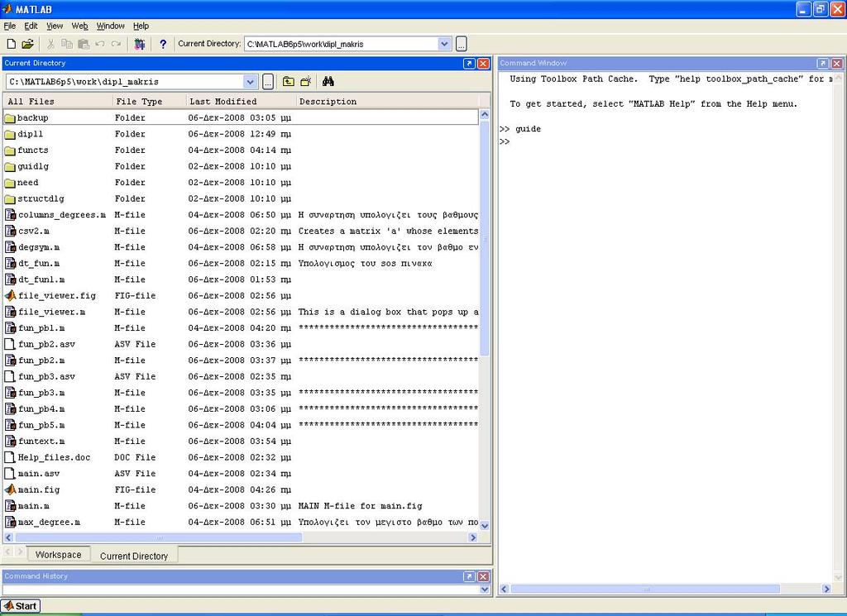Switch to the Workspace tab
Image resolution: width=847 pixels, height=616 pixels.
59,555
